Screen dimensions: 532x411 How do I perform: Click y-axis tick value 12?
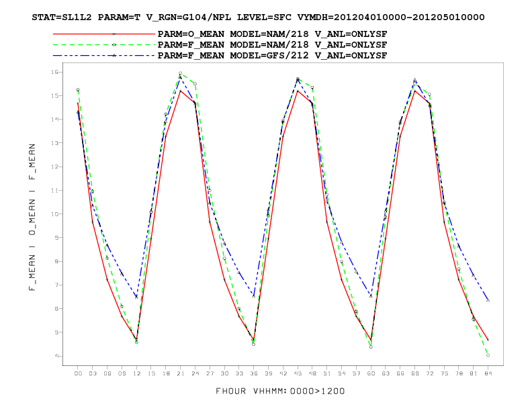coord(54,167)
